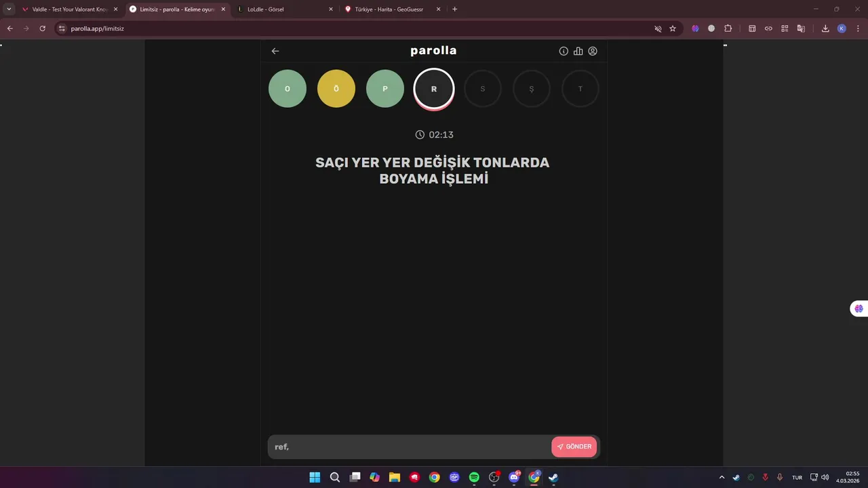The width and height of the screenshot is (868, 488).
Task: Open the globe extension icon
Action: coord(711,28)
